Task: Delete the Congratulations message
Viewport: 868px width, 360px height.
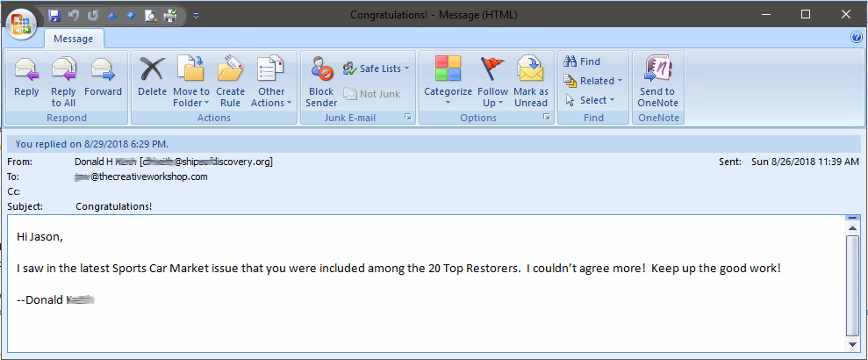Action: click(x=152, y=79)
